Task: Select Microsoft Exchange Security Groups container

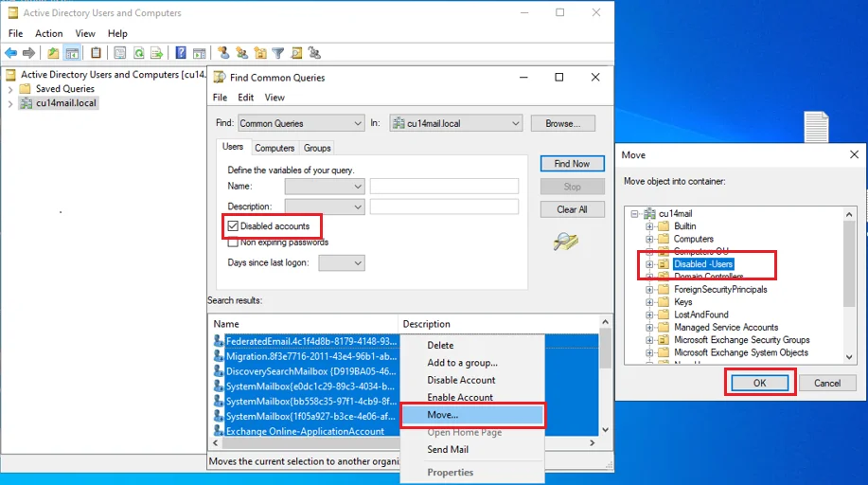Action: [741, 340]
